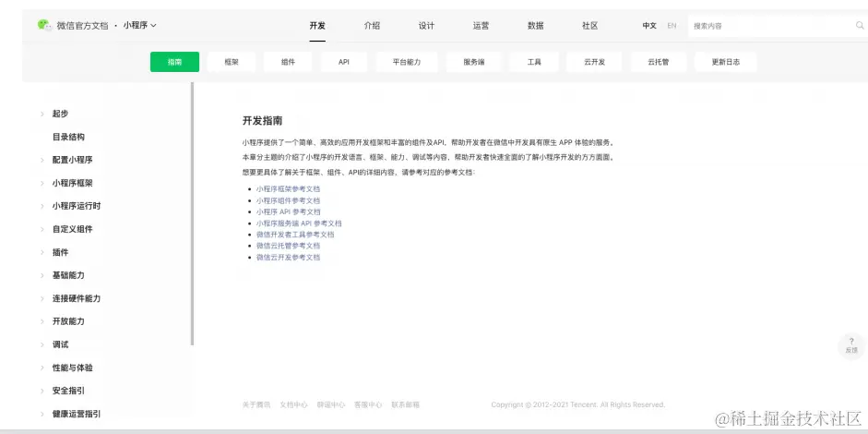Expand the 安全指引 sidebar chevron
868x434 pixels.
tap(42, 391)
